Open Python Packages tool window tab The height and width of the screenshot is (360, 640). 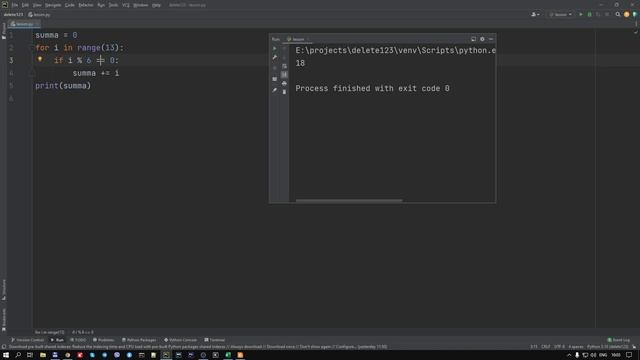pos(139,340)
